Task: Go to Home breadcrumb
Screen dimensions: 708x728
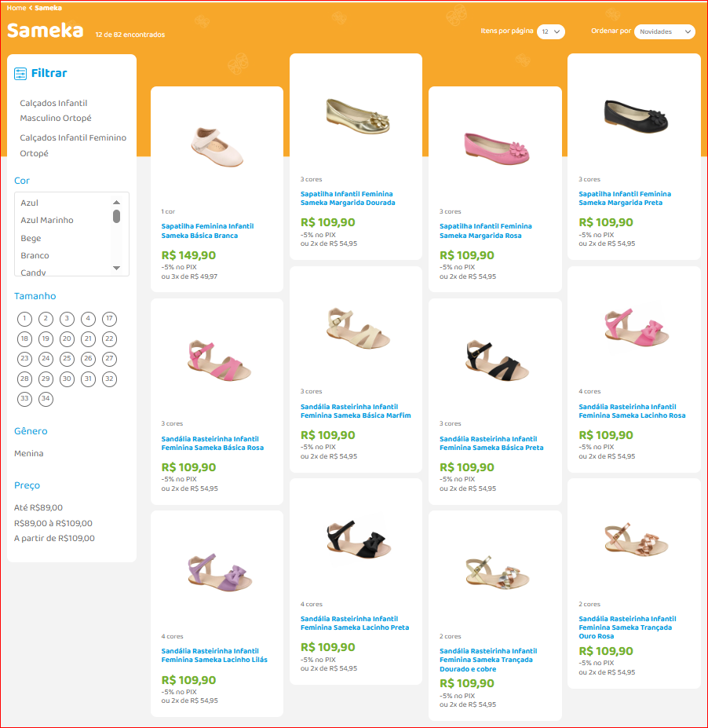Action: coord(16,8)
